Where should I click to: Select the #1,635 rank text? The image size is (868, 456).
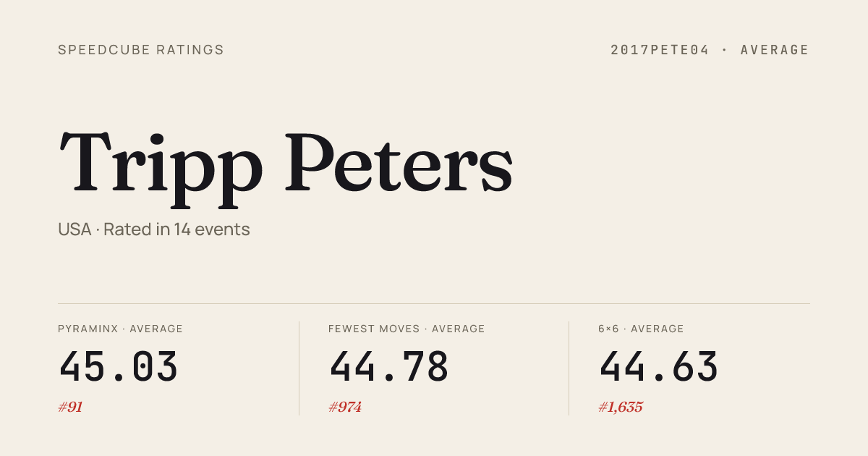pyautogui.click(x=620, y=407)
